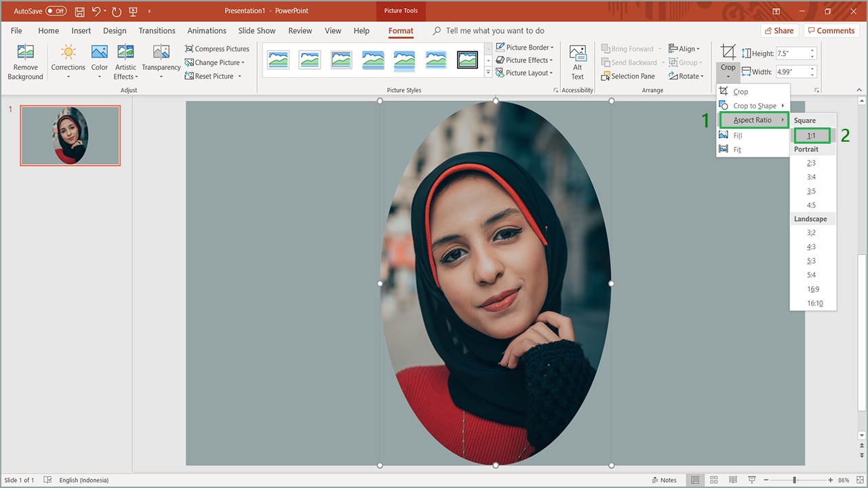
Task: Adjust the zoom slider in status bar
Action: coord(794,480)
